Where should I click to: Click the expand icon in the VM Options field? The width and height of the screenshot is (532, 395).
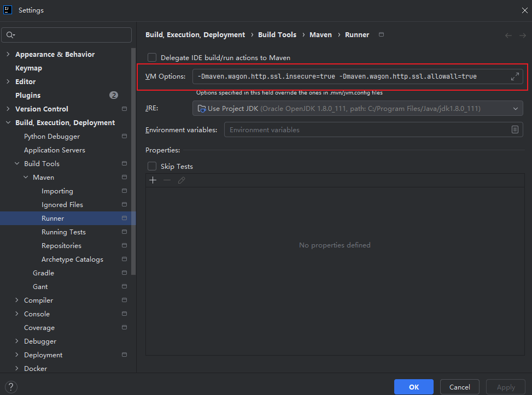point(515,76)
